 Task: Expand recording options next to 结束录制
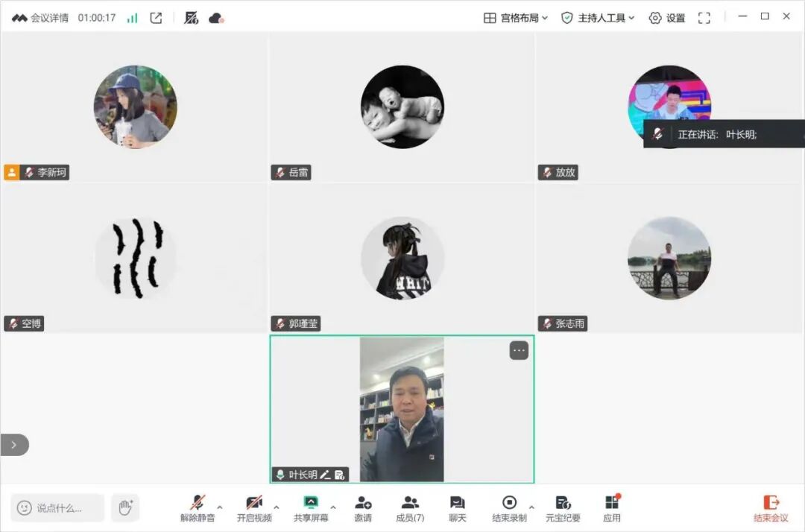(x=532, y=507)
